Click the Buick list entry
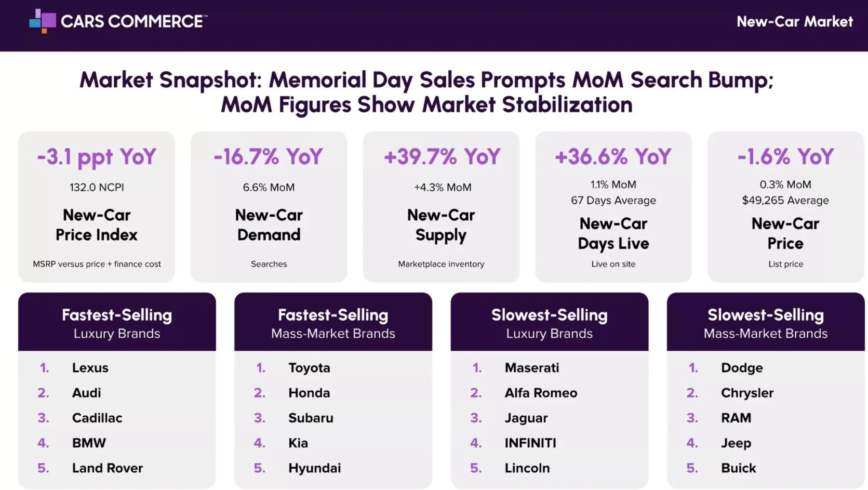868x490 pixels. [738, 468]
